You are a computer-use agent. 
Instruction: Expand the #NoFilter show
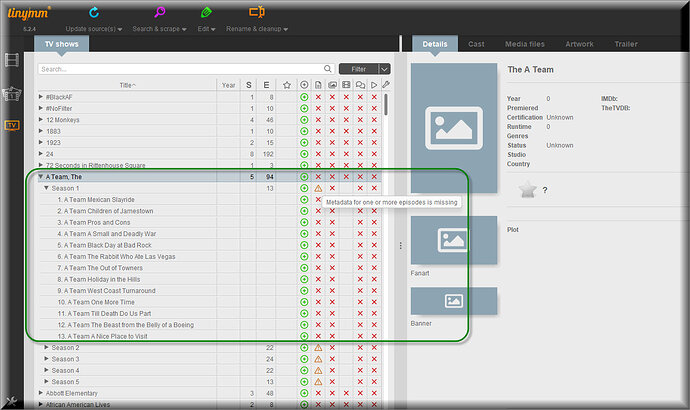point(40,108)
